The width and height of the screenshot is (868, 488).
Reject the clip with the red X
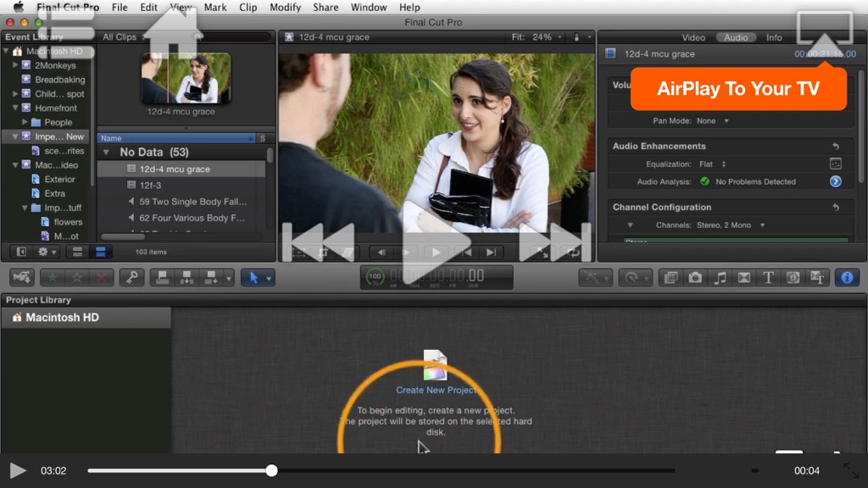tap(102, 277)
